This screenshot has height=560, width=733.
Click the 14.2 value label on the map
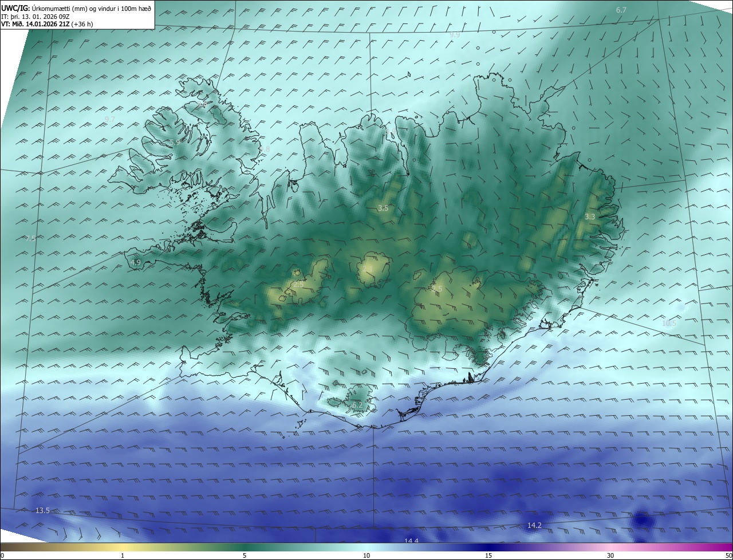534,525
